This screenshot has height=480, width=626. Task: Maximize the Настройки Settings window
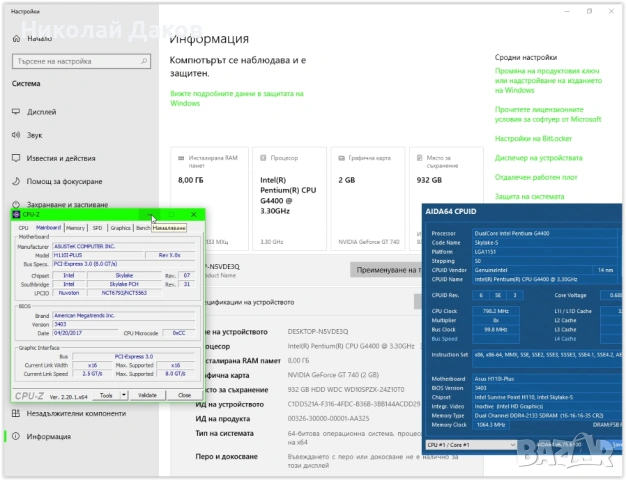tap(589, 12)
